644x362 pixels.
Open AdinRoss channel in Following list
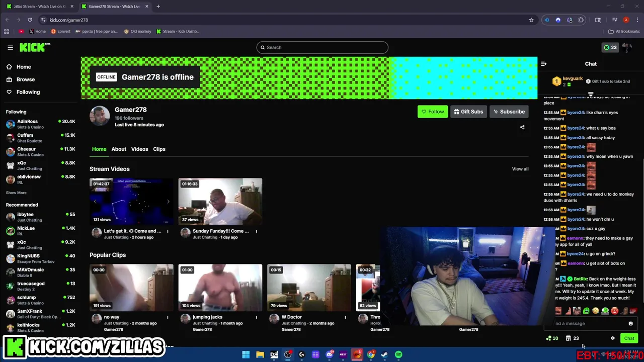coord(40,124)
